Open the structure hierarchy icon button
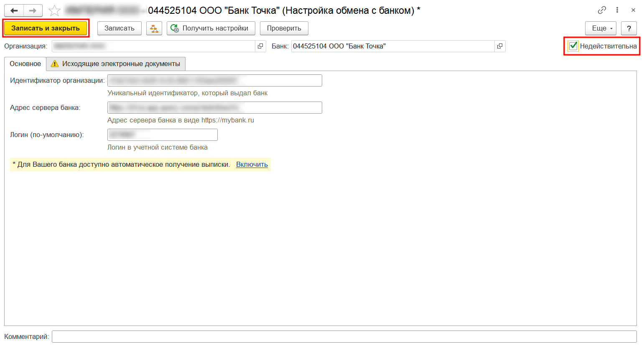The image size is (644, 346). coord(154,28)
